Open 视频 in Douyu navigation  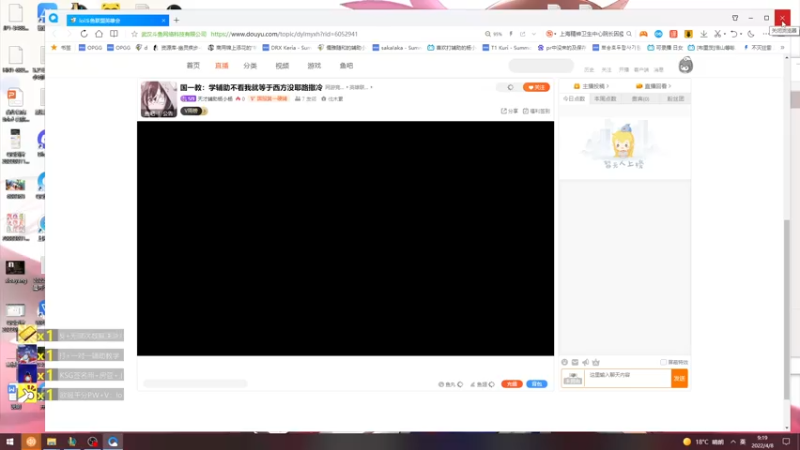pyautogui.click(x=282, y=66)
